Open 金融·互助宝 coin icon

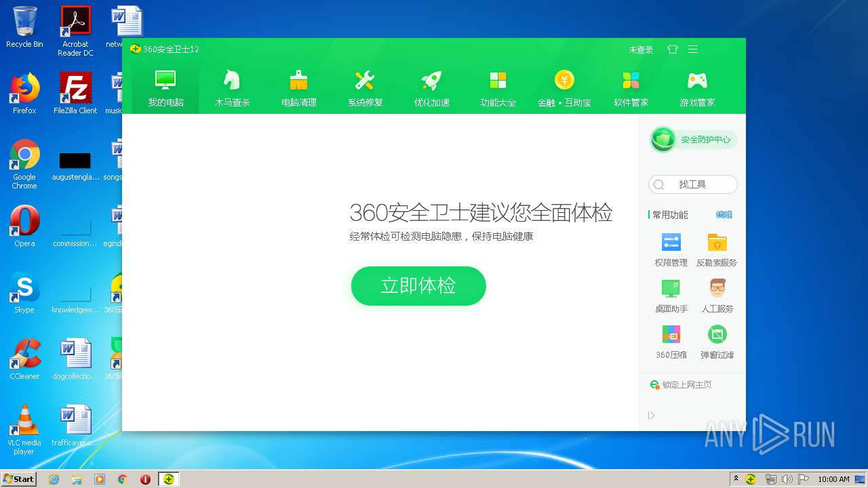pyautogui.click(x=564, y=88)
